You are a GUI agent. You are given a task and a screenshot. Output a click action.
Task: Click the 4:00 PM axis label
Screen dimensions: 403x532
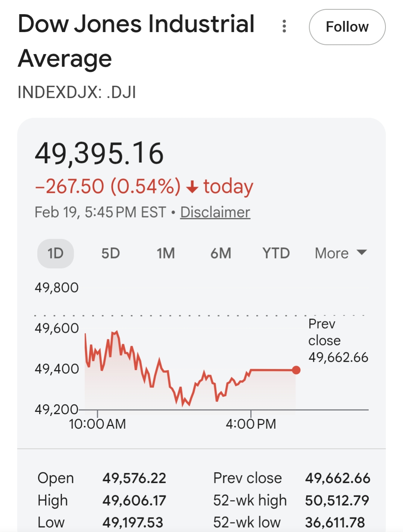[x=251, y=424]
